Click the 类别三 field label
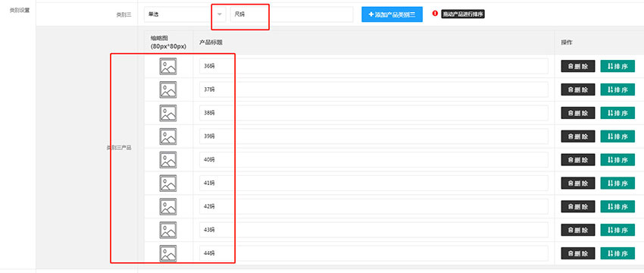 tap(123, 14)
